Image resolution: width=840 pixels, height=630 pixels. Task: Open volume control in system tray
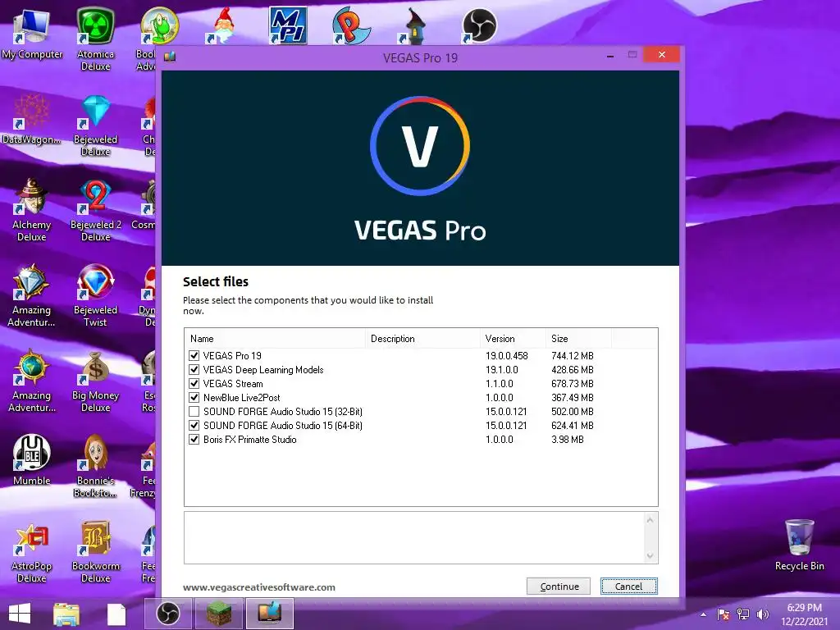coord(762,614)
